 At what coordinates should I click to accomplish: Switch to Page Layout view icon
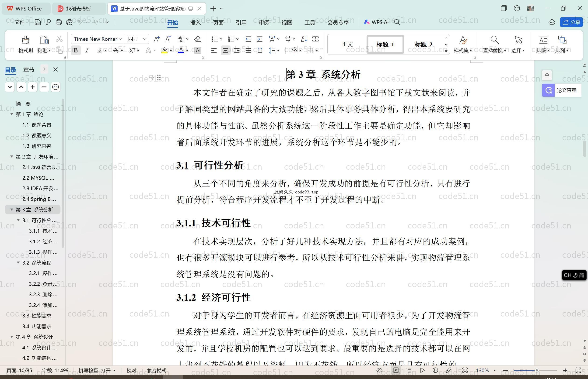[x=396, y=370]
